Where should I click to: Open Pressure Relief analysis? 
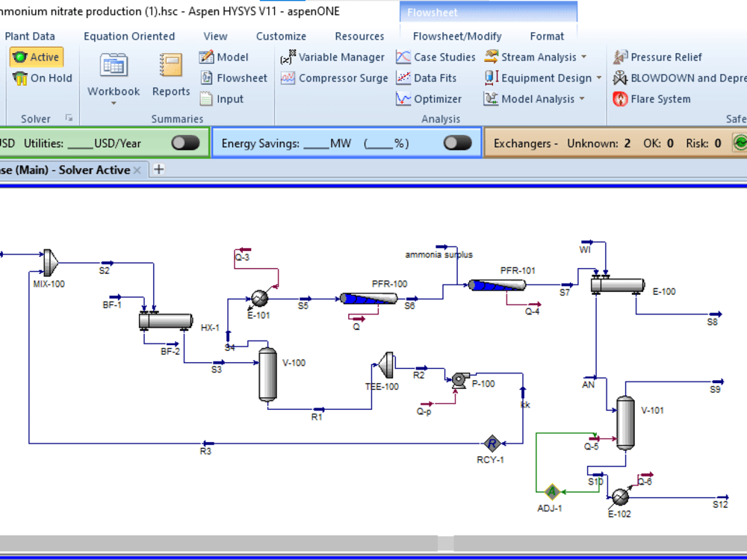657,57
